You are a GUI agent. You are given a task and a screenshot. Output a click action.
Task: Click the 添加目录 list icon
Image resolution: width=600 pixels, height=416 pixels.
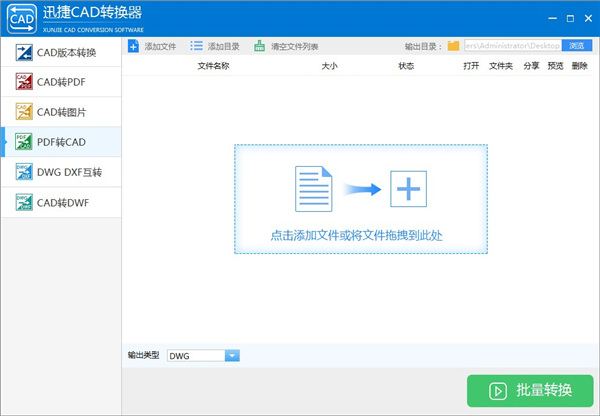click(196, 46)
